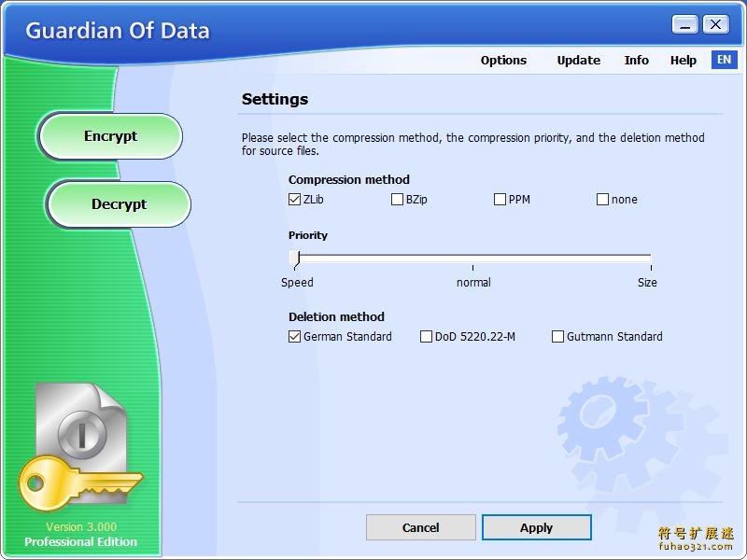Click the Compression method label

348,179
